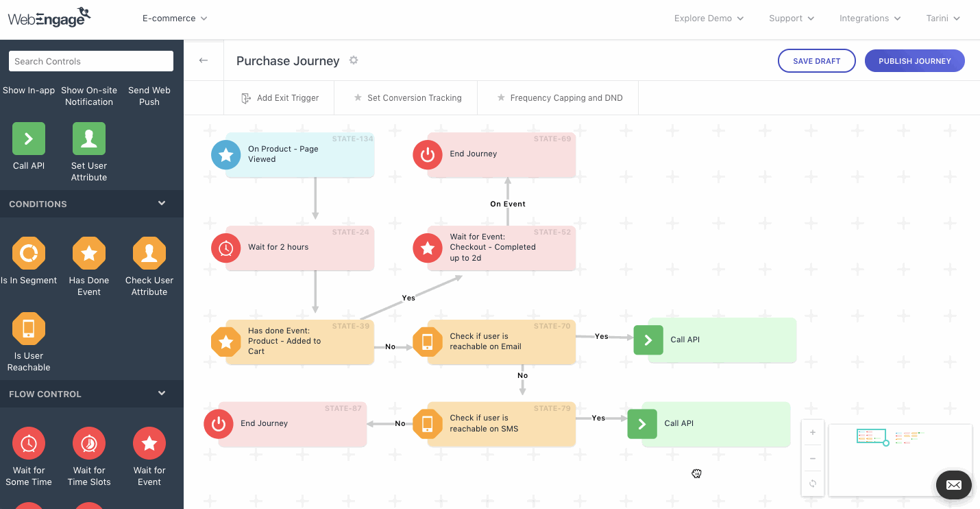980x509 pixels.
Task: Click the star icon on On Product - Page Viewed node
Action: tap(226, 154)
